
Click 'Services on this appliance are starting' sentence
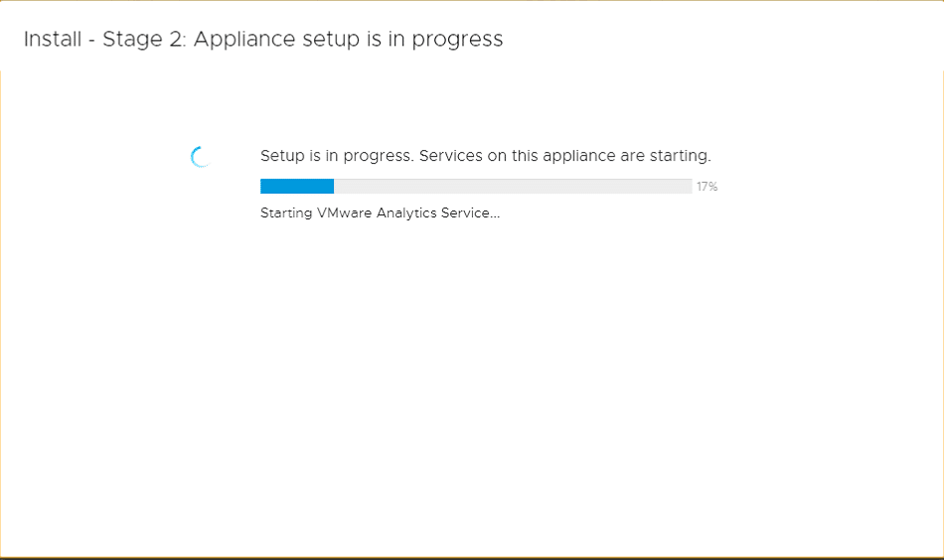564,156
